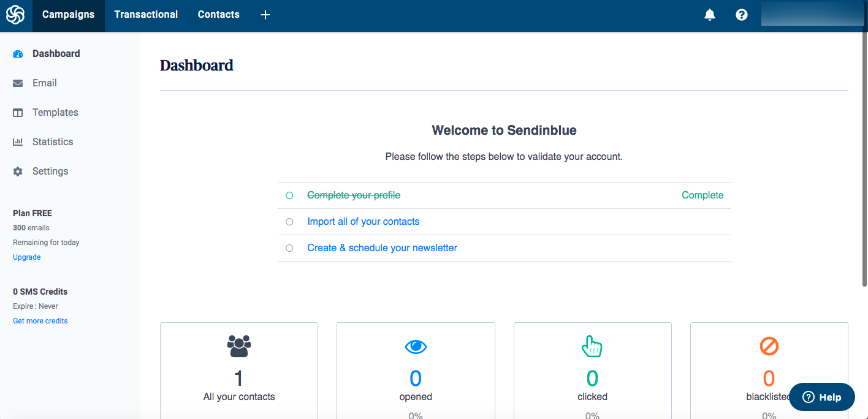Click the Welcome to Sendinblue heading
Viewport: 868px width, 419px height.
pos(504,130)
